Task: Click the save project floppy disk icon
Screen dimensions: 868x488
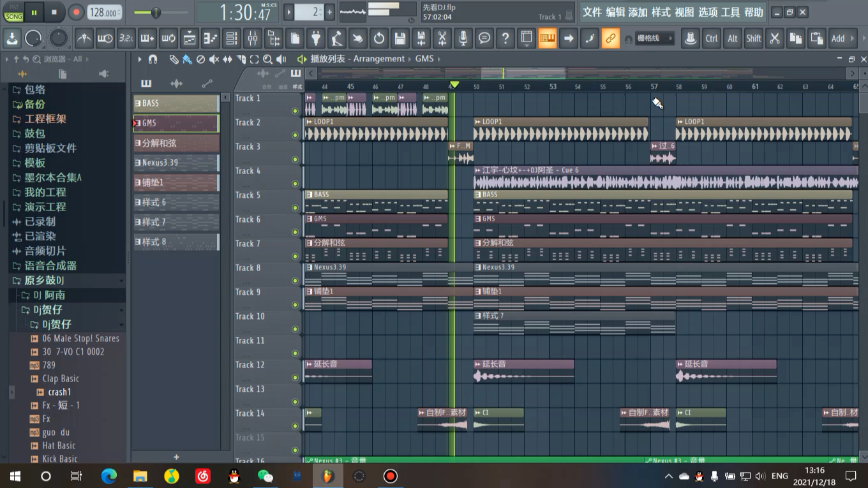Action: coord(400,38)
